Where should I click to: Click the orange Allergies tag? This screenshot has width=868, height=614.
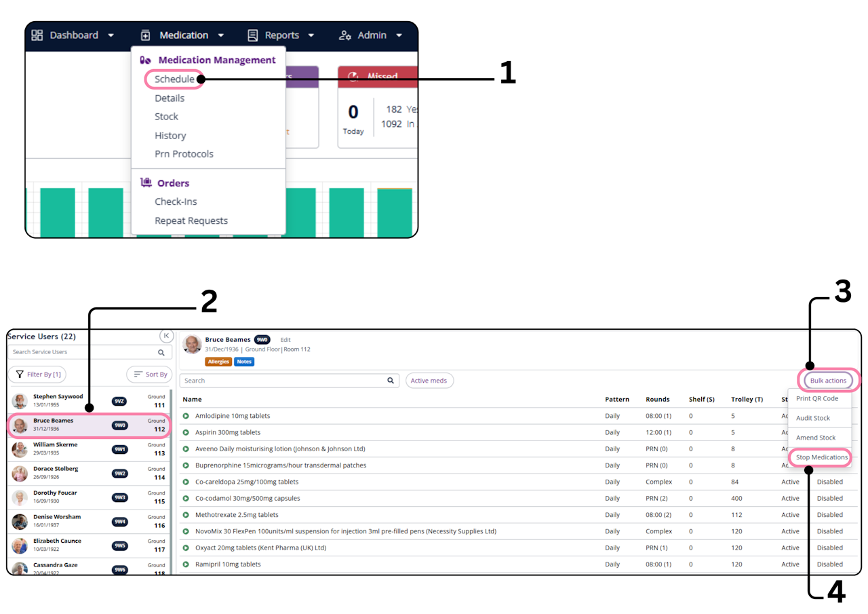218,362
